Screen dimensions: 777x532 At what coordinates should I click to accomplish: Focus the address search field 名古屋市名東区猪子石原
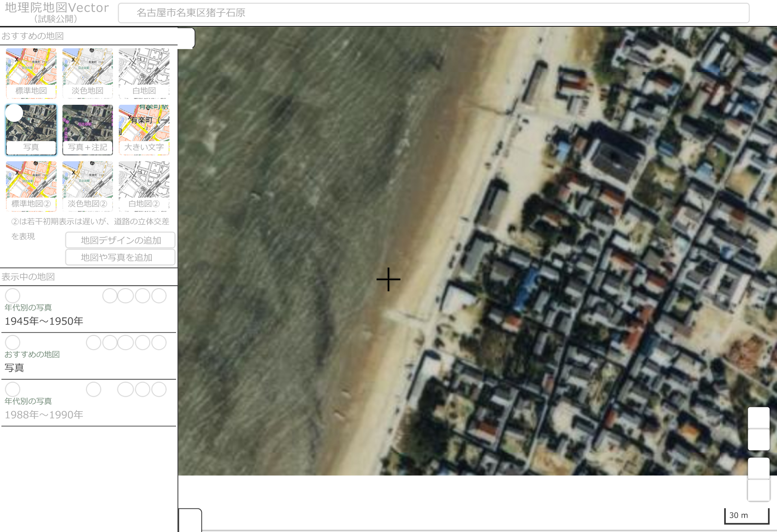(434, 13)
